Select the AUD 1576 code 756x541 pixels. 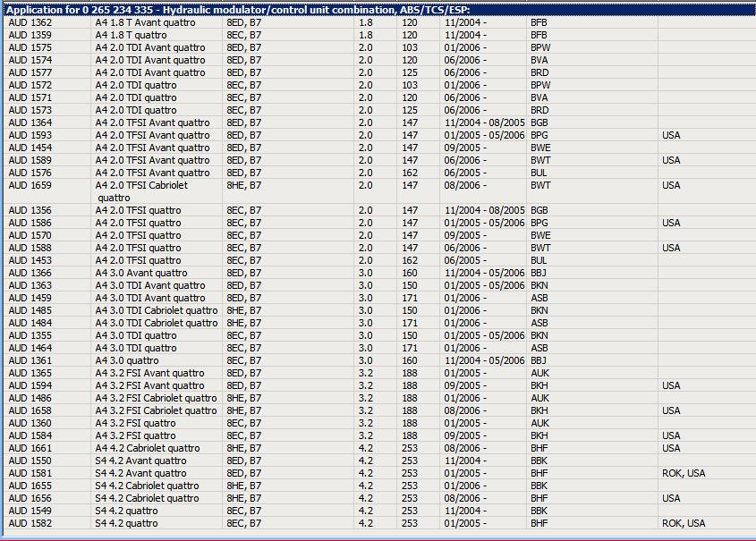[30, 173]
